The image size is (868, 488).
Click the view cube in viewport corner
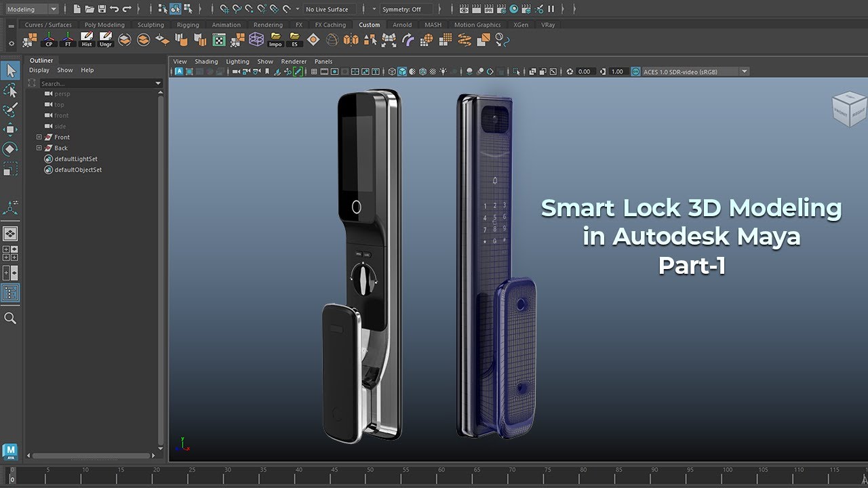(x=849, y=110)
